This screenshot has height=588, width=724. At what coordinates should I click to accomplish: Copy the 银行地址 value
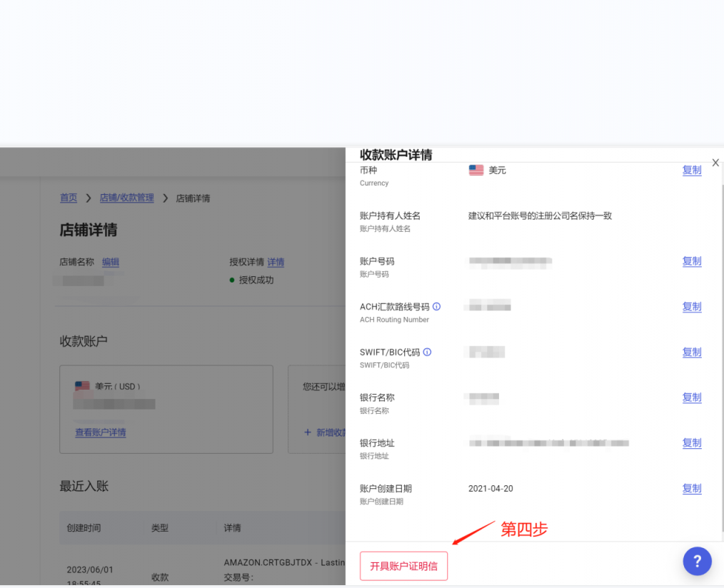691,443
